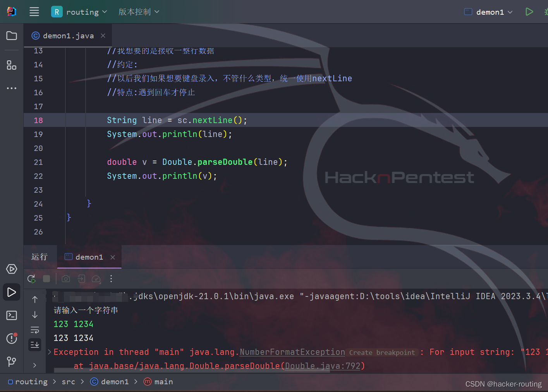
Task: Click the main method breadcrumb
Action: 158,382
